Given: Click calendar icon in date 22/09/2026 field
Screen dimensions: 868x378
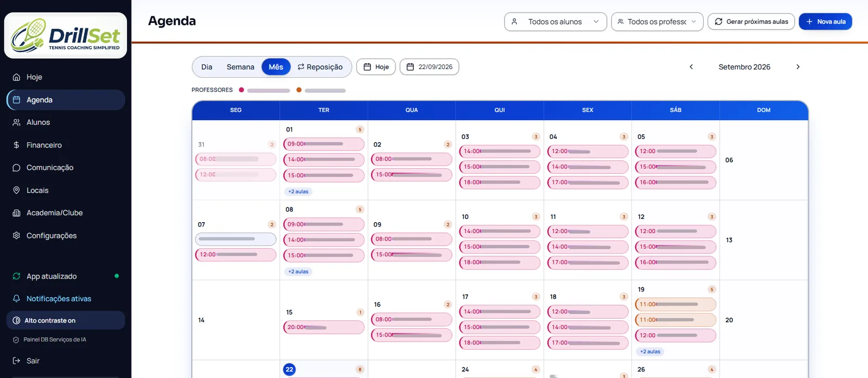Looking at the screenshot, I should click(x=410, y=67).
